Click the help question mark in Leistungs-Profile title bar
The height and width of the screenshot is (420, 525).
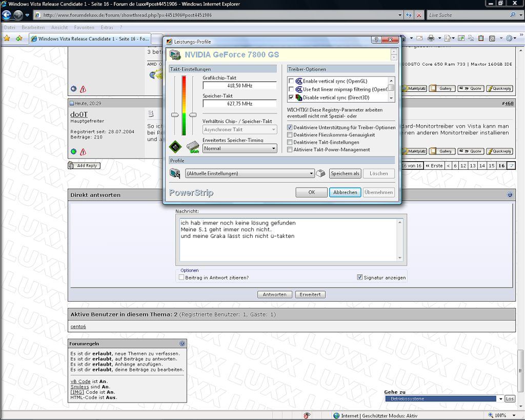click(x=376, y=40)
